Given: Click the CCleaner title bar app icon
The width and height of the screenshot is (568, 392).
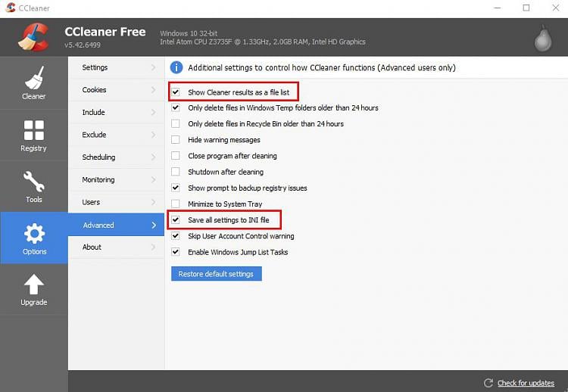Looking at the screenshot, I should click(x=11, y=8).
